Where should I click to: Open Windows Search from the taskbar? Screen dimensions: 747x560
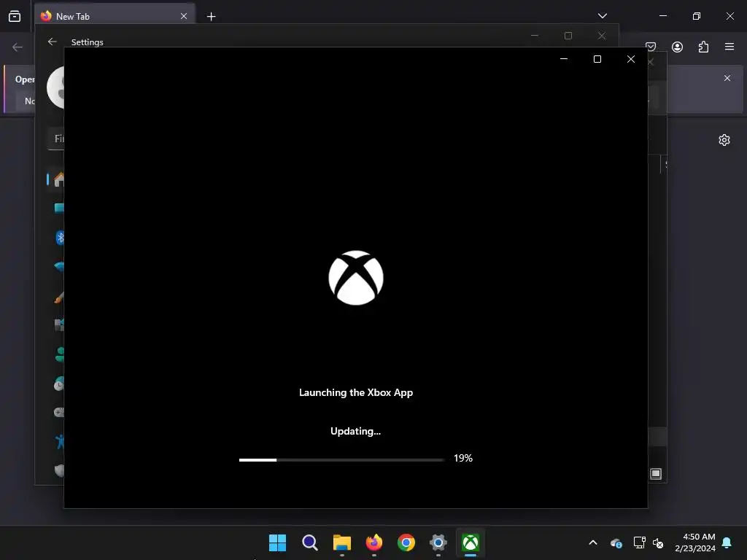309,542
